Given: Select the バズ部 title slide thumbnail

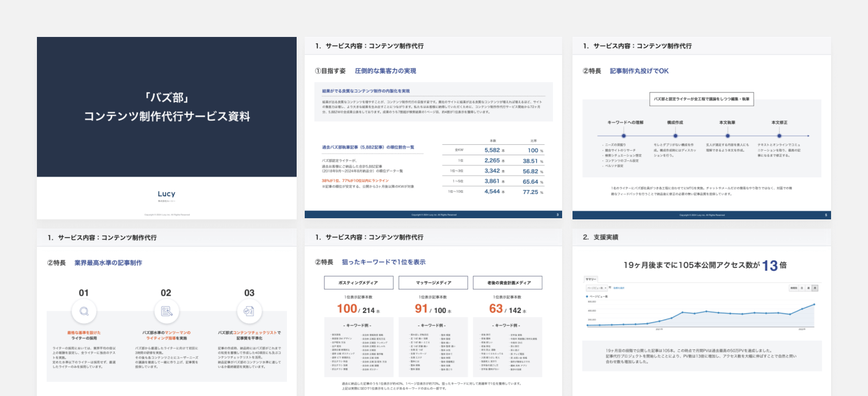Looking at the screenshot, I should (166, 128).
